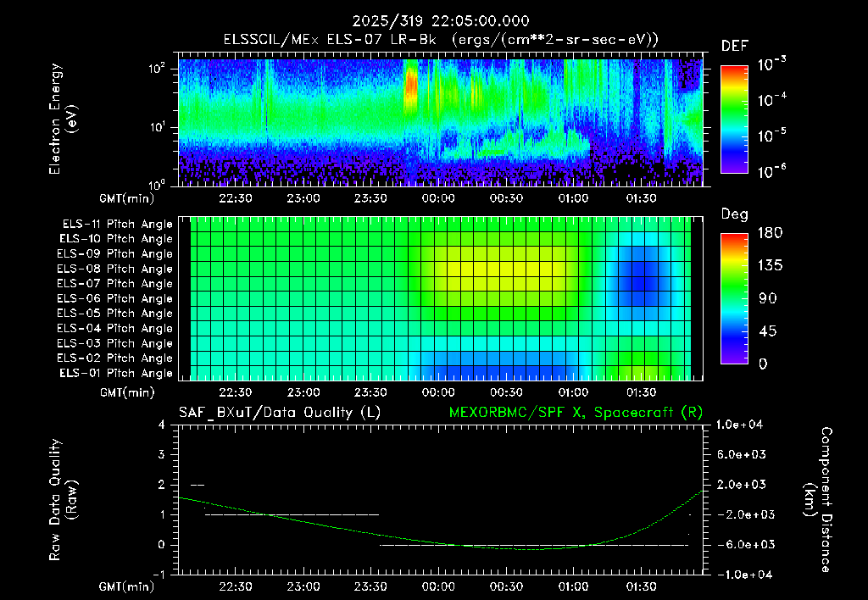This screenshot has height=600, width=868.
Task: Click the DEF color bar label
Action: point(734,47)
